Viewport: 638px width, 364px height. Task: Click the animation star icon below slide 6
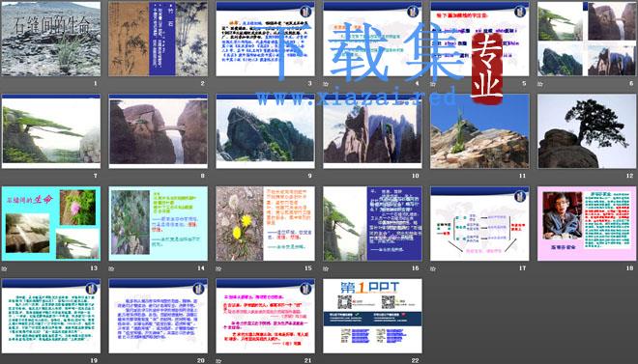pos(540,84)
